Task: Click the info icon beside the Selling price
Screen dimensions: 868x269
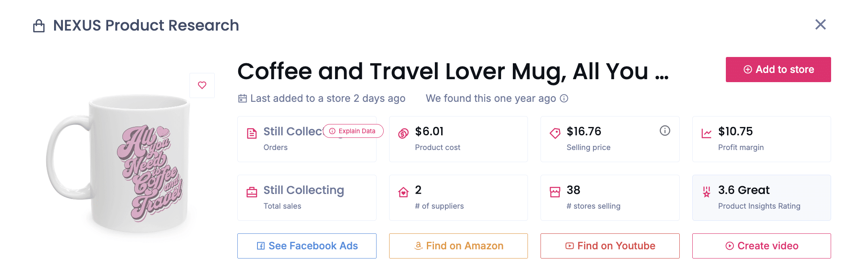Action: point(665,130)
